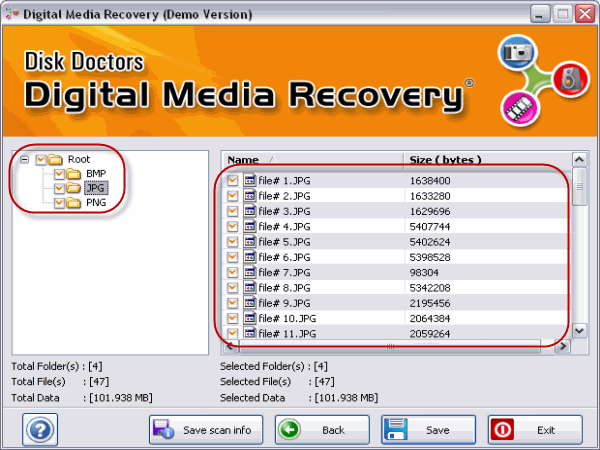Select the Root tree label
Image resolution: width=600 pixels, height=450 pixels.
pyautogui.click(x=79, y=159)
